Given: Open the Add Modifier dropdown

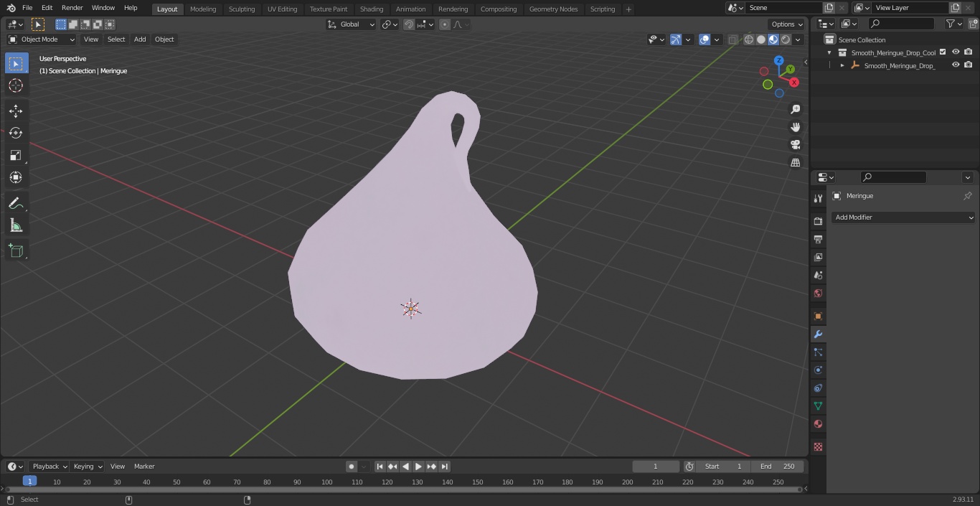Looking at the screenshot, I should coord(904,217).
